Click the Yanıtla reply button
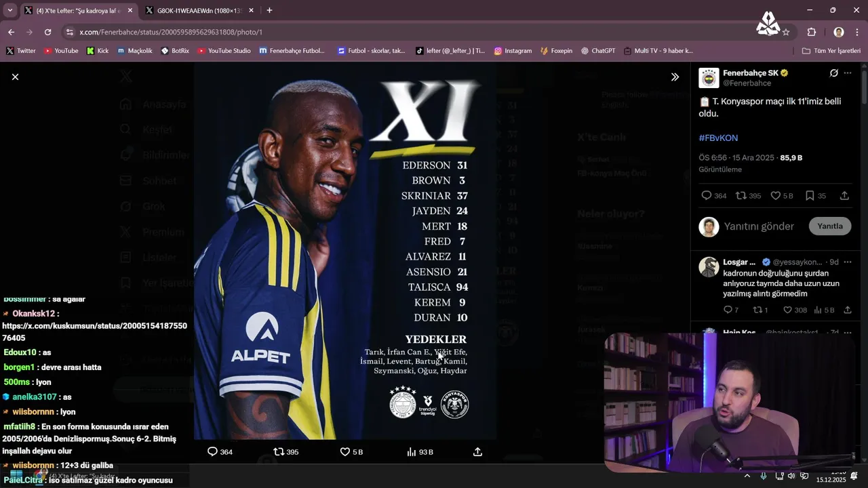 (830, 226)
